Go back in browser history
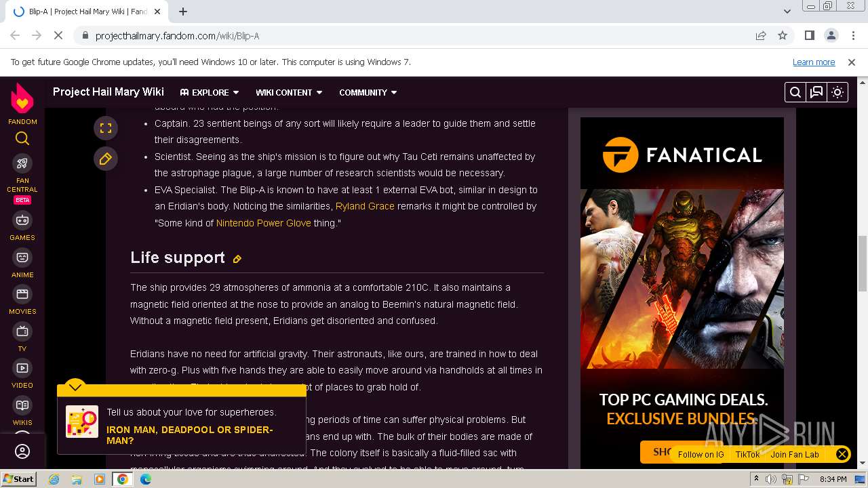This screenshot has height=488, width=868. tap(15, 35)
